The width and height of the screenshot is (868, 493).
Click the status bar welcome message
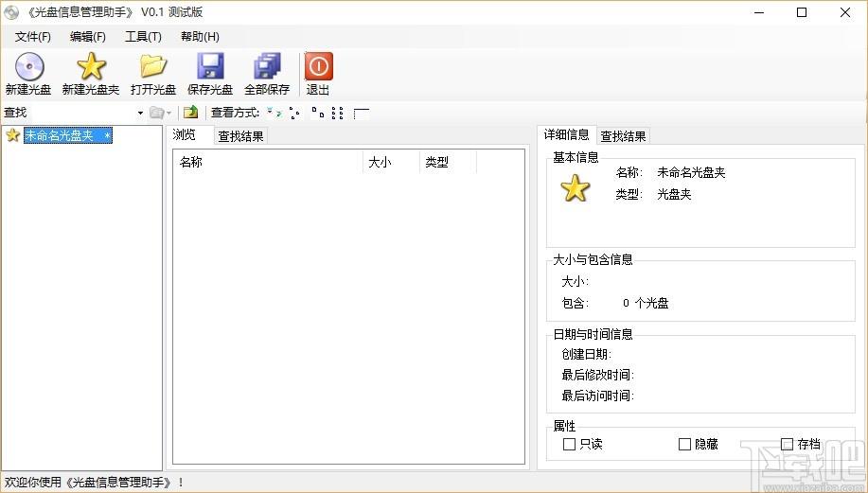(94, 483)
